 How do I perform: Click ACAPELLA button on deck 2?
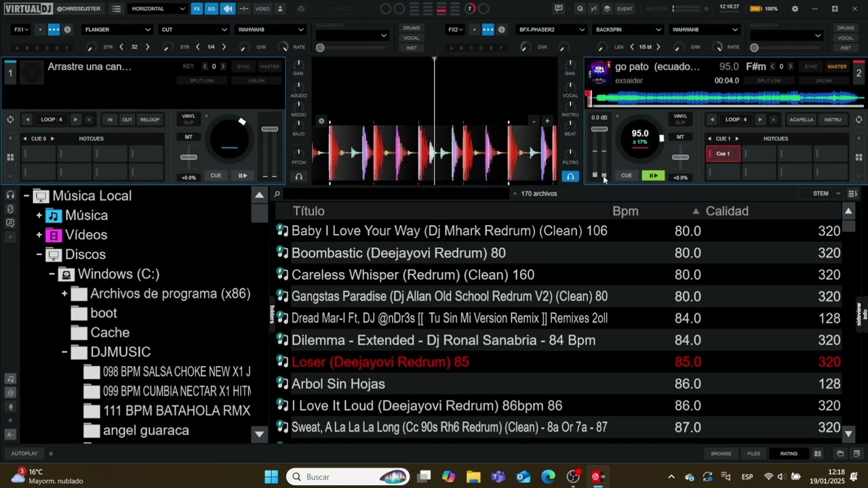pyautogui.click(x=802, y=120)
